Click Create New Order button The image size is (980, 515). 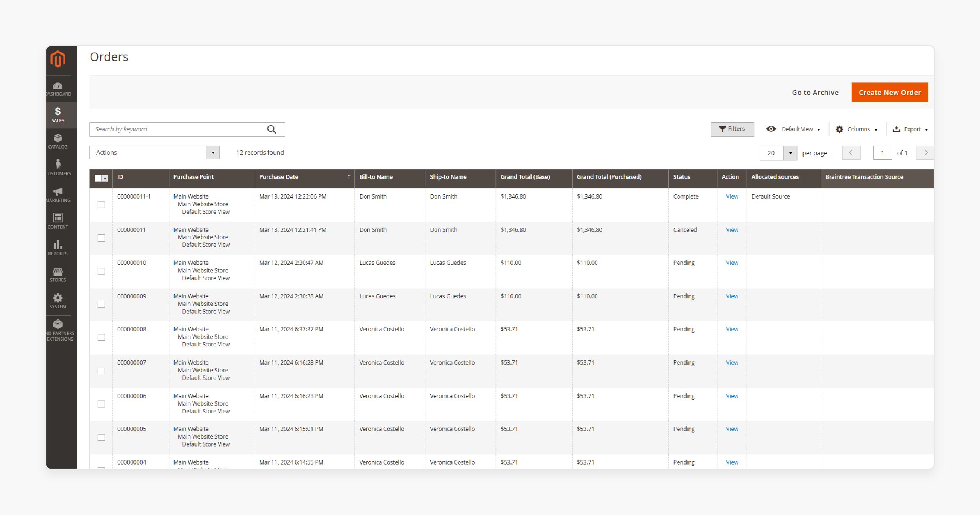(x=890, y=92)
